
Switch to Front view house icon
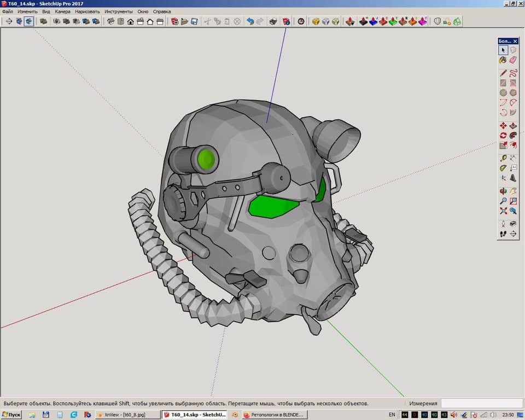tap(131, 21)
